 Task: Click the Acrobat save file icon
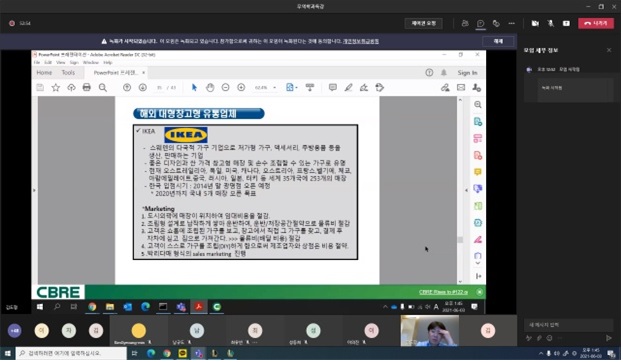[40, 87]
